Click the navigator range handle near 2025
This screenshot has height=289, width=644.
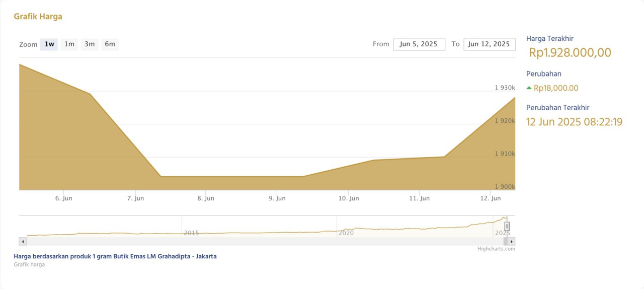point(507,227)
